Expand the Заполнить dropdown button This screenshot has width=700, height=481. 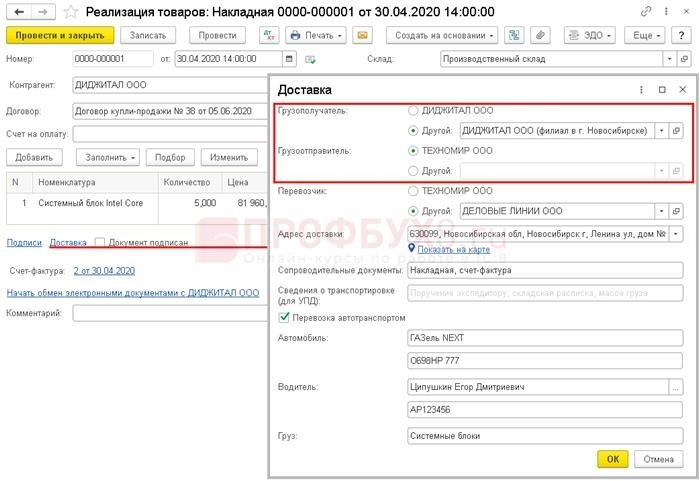[108, 157]
